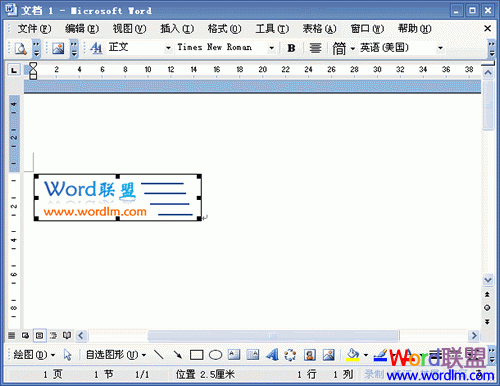Click right arrow of horizontal scrollbar
The width and height of the screenshot is (500, 386).
tap(474, 335)
